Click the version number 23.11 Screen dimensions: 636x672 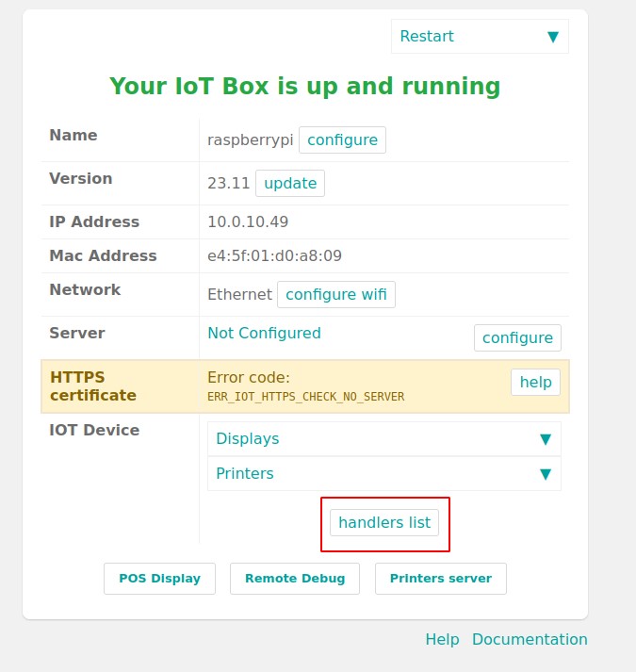click(228, 184)
